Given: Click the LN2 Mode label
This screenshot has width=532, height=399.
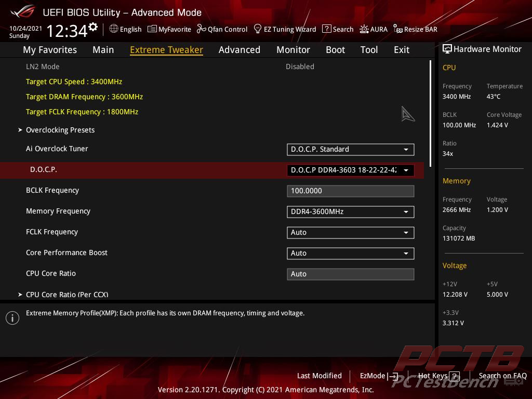Looking at the screenshot, I should 43,66.
